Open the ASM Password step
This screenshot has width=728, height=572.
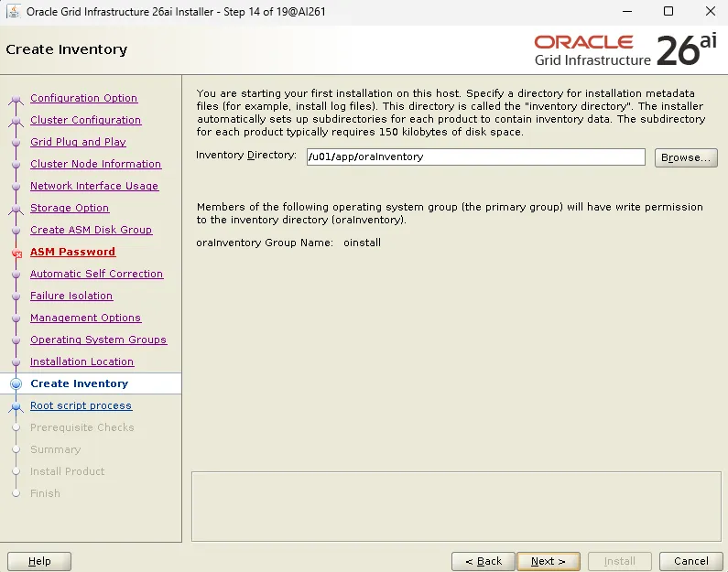[72, 252]
